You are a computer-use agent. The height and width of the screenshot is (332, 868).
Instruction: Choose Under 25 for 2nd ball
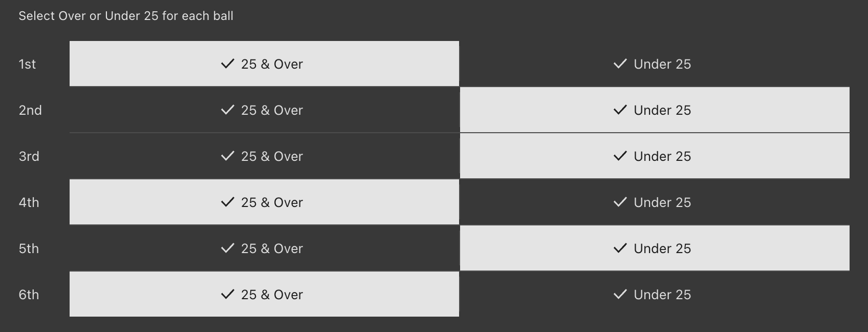tap(655, 110)
